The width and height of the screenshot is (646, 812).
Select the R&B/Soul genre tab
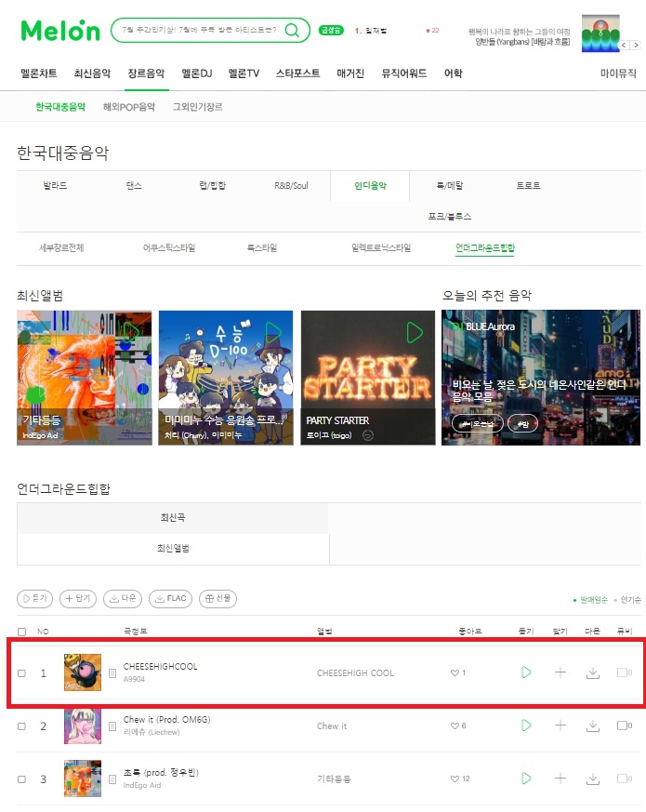[x=292, y=185]
